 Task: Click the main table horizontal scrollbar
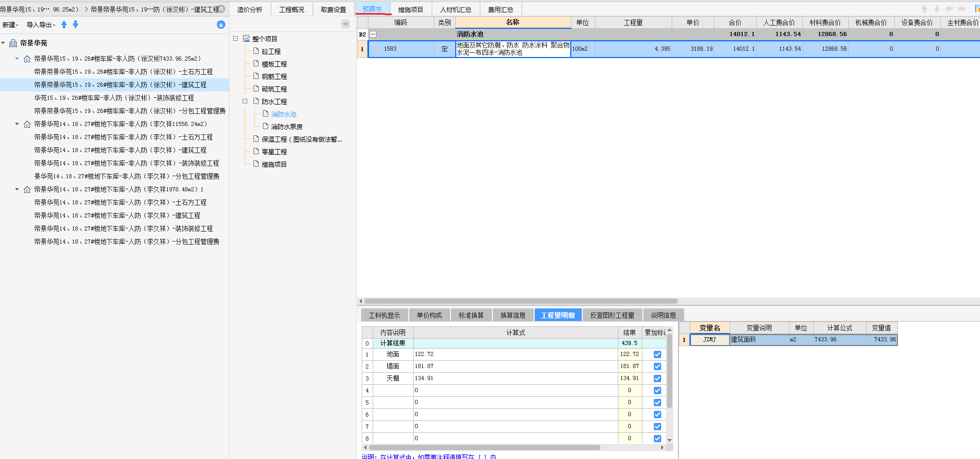click(x=521, y=301)
